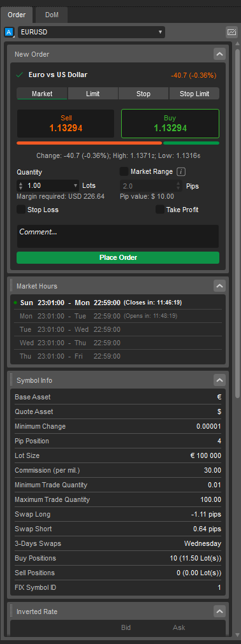
Task: Open the chart icon beside symbol selector
Action: (231, 32)
